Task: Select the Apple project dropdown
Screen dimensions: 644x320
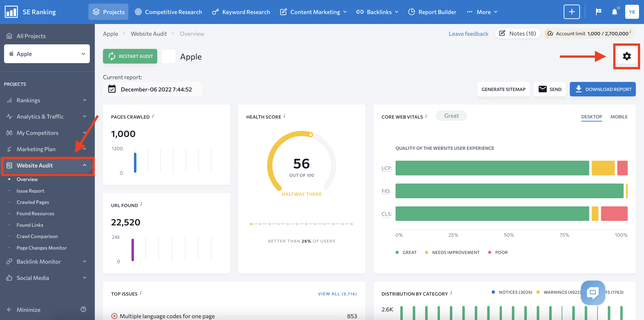Action: (46, 54)
